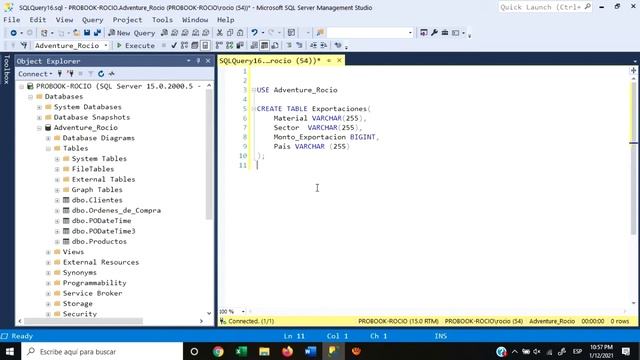The width and height of the screenshot is (640, 360).
Task: Open the Project menu
Action: tap(127, 20)
